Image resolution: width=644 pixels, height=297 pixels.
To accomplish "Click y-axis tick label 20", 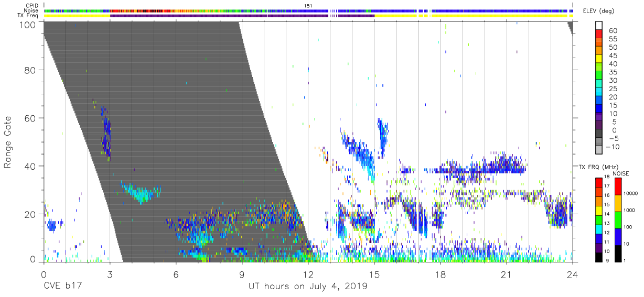I will coord(30,214).
